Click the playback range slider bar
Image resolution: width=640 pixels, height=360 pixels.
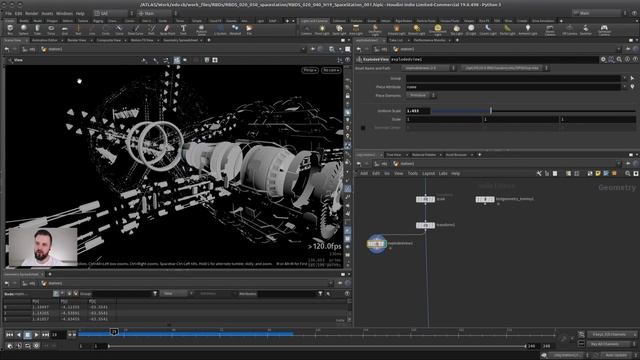click(x=317, y=346)
